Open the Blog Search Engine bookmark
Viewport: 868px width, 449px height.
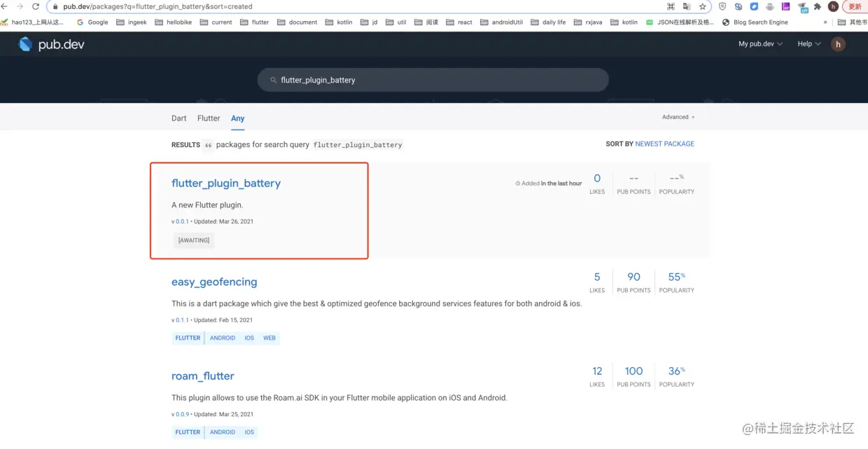pos(755,22)
